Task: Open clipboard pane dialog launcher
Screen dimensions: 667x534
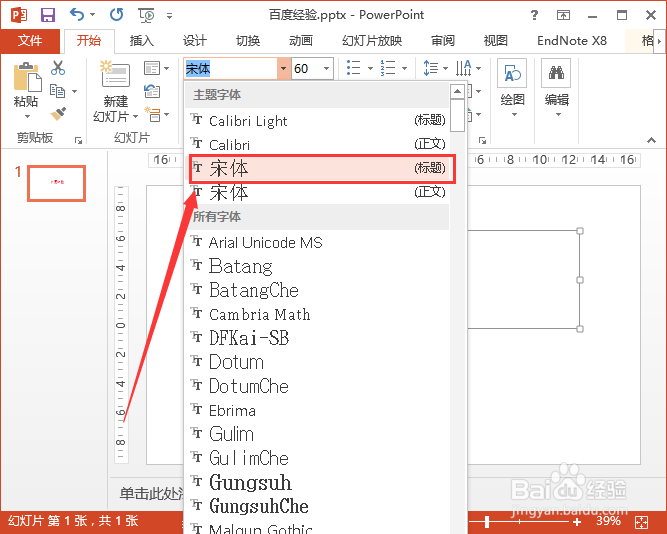Action: tap(78, 140)
